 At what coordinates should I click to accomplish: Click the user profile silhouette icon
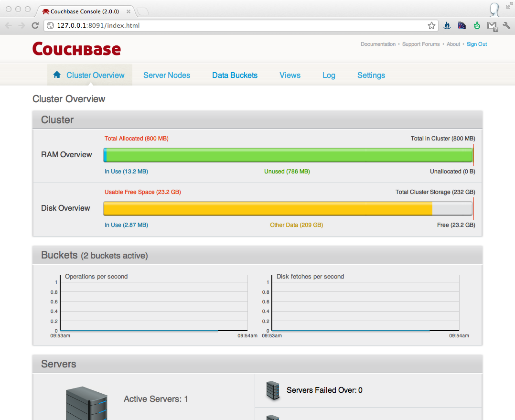pos(494,9)
